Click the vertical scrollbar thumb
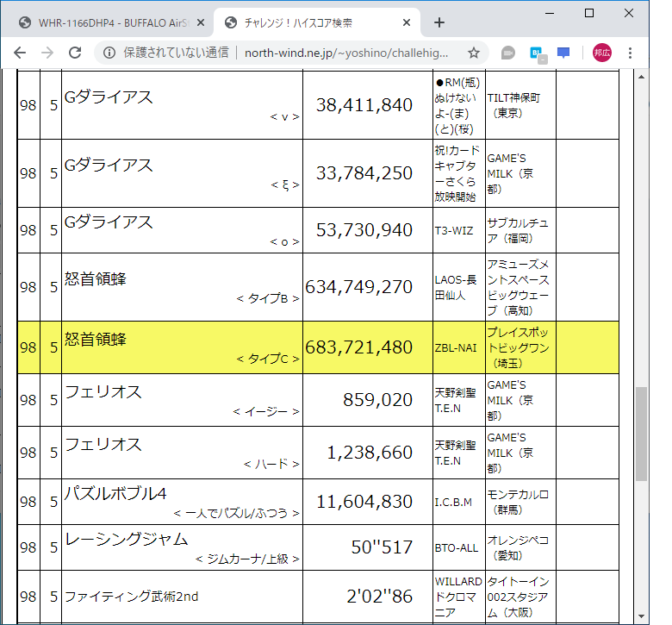This screenshot has width=672, height=625. [x=641, y=434]
